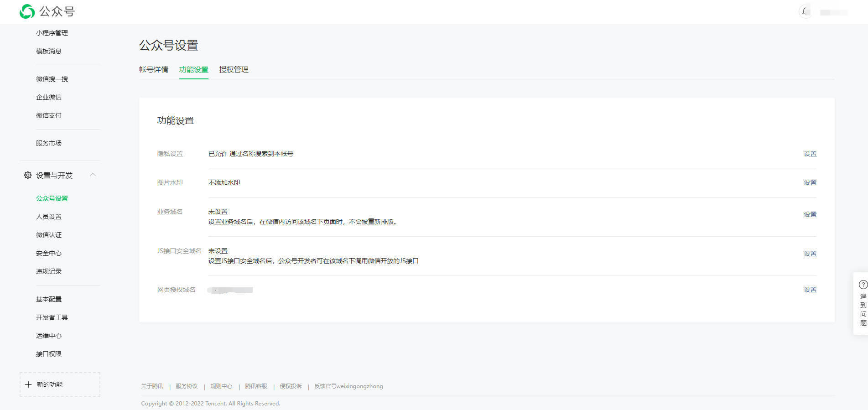View 违规记录 in the sidebar
Viewport: 868px width, 410px height.
(x=49, y=271)
